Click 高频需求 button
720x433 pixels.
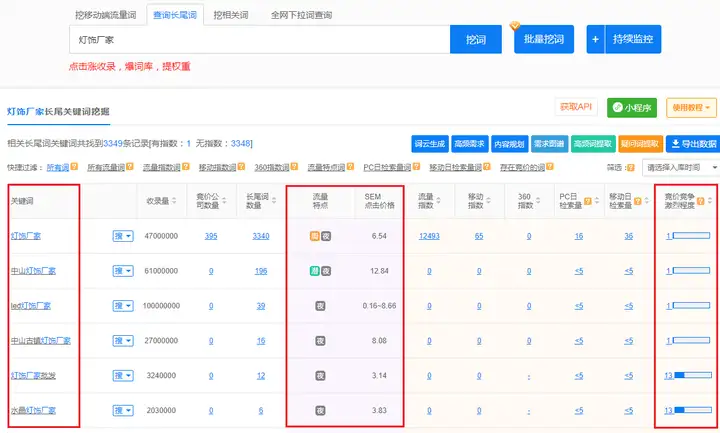[x=469, y=144]
